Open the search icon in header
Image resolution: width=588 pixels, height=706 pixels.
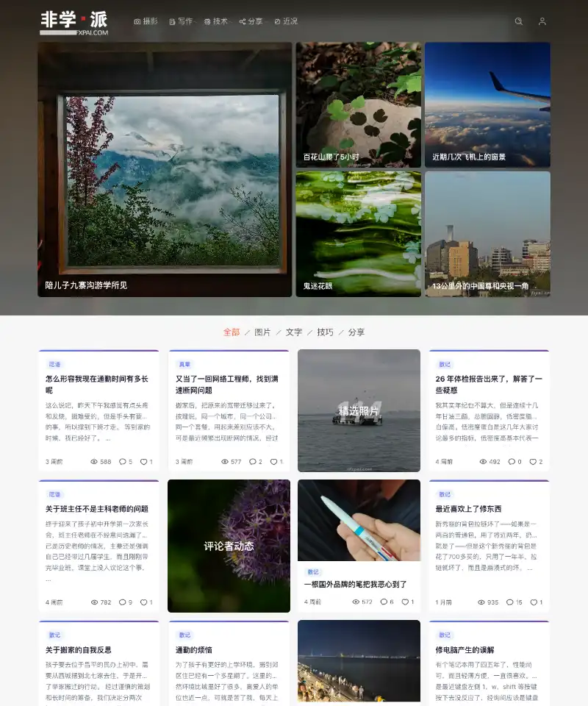coord(519,21)
